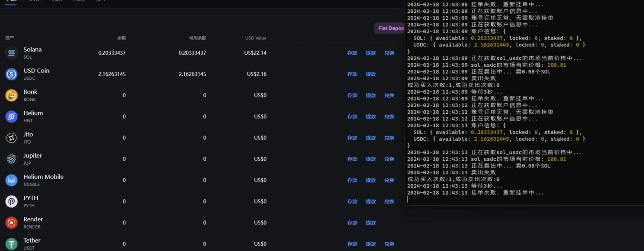This screenshot has width=644, height=251.
Task: Click 存款 in the Tether row
Action: tap(352, 244)
